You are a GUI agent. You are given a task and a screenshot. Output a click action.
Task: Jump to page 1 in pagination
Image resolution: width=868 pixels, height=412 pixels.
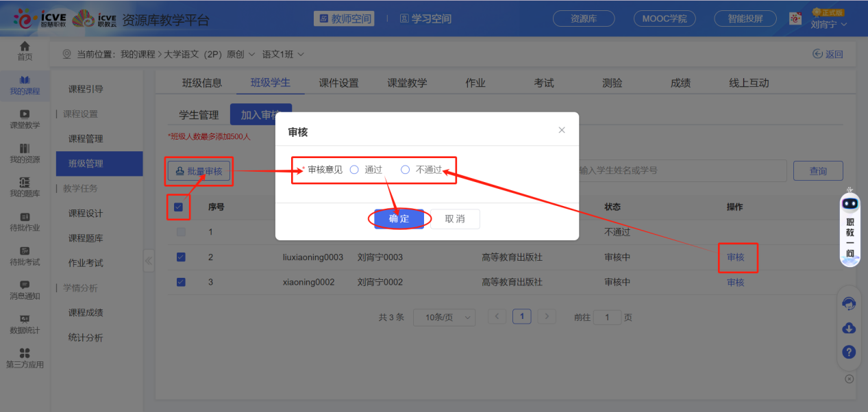click(x=521, y=317)
